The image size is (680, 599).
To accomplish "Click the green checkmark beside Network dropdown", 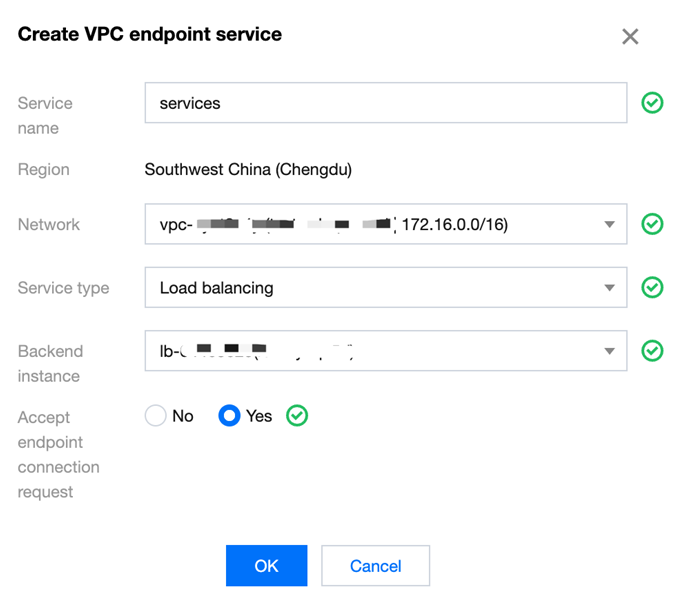I will (652, 224).
